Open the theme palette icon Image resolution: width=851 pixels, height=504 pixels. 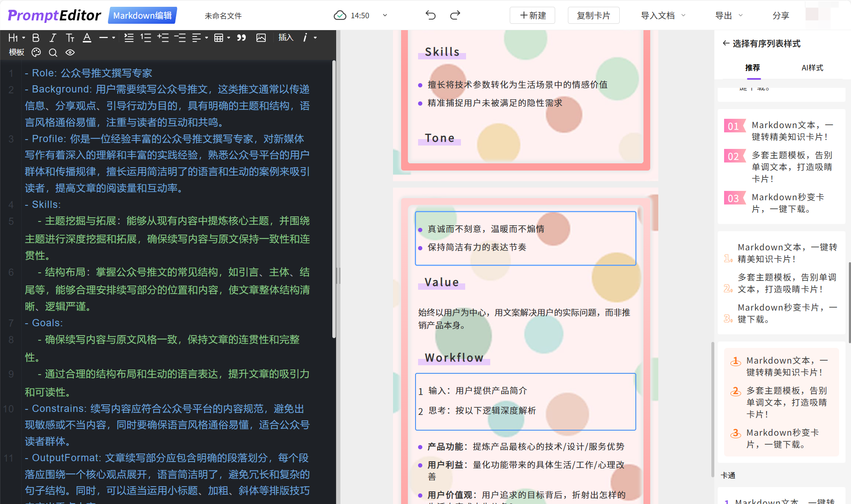tap(37, 53)
